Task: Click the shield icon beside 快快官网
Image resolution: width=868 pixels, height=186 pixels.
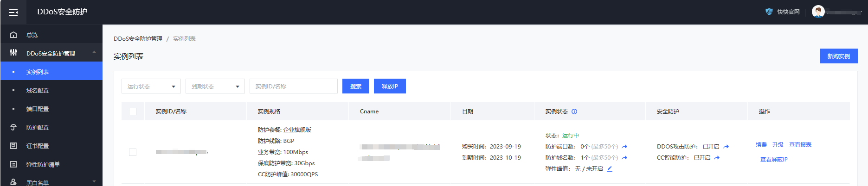Action: pyautogui.click(x=769, y=12)
